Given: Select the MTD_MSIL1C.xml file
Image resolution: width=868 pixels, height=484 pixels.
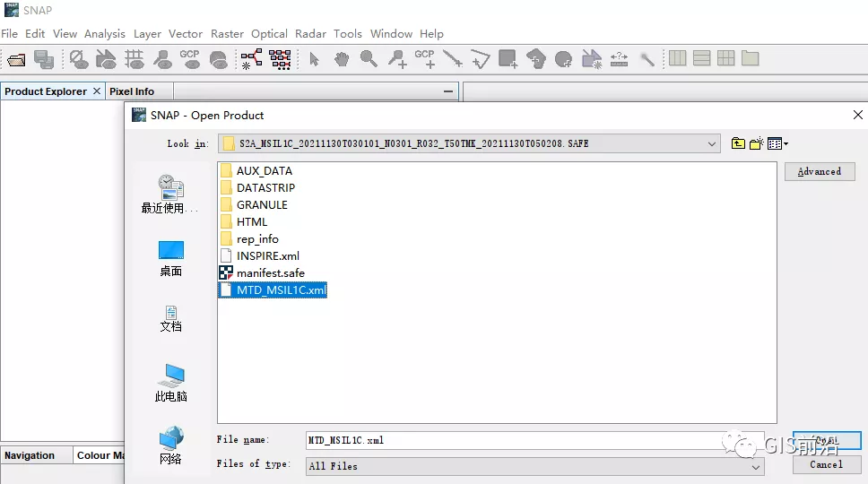Looking at the screenshot, I should 273,290.
